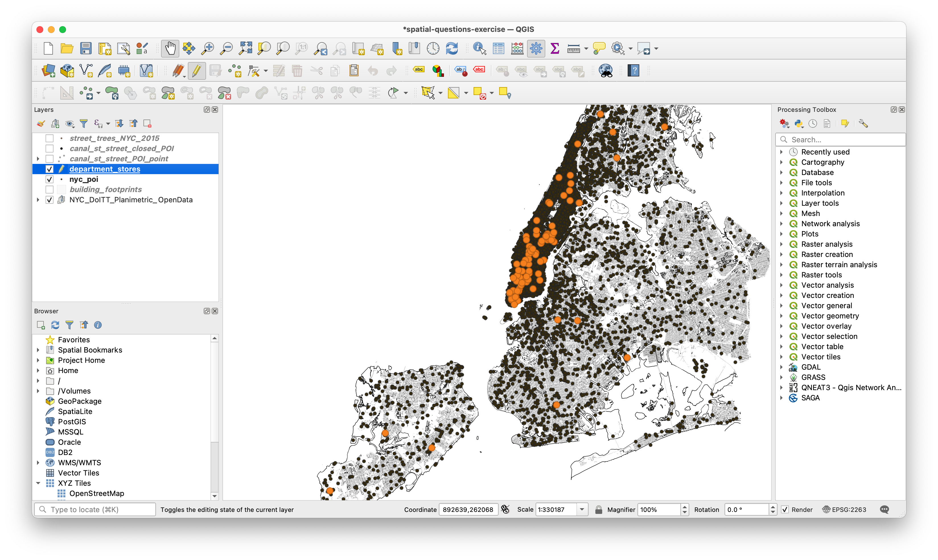This screenshot has width=938, height=560.
Task: Toggle the Render checkbox in status bar
Action: point(785,509)
